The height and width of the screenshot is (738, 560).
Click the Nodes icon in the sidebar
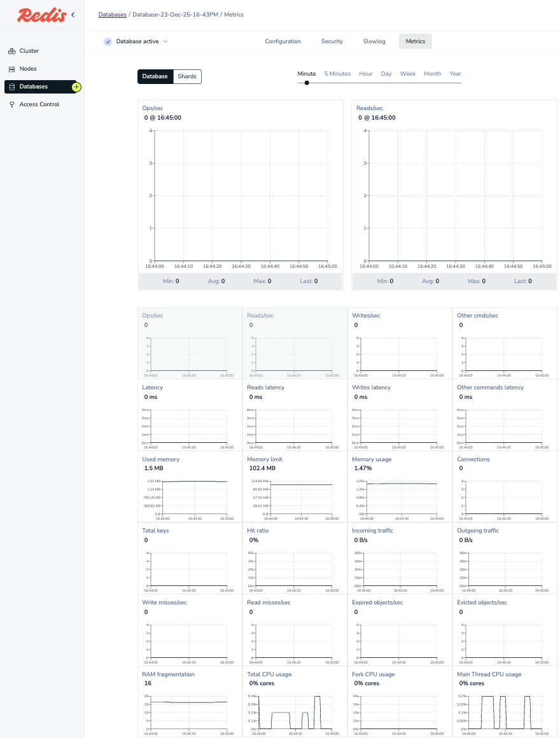tap(11, 69)
